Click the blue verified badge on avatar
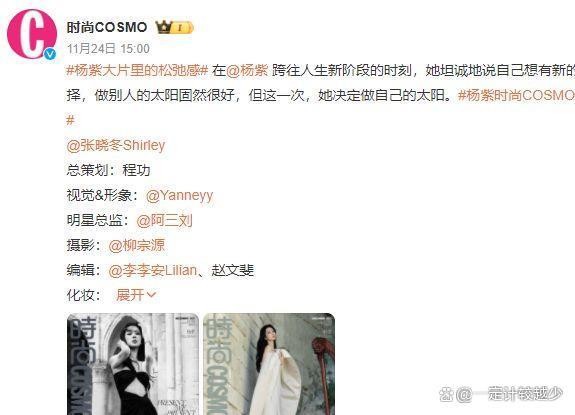The height and width of the screenshot is (415, 575). coord(50,54)
